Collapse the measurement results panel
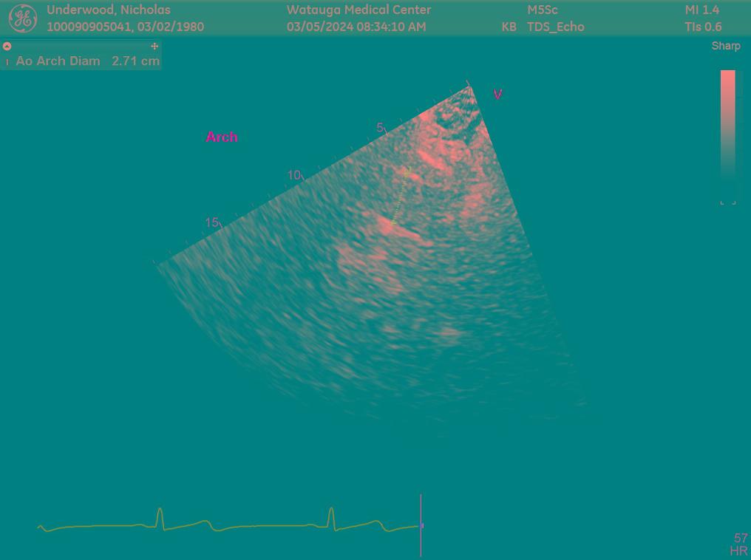This screenshot has width=751, height=560. coord(7,46)
